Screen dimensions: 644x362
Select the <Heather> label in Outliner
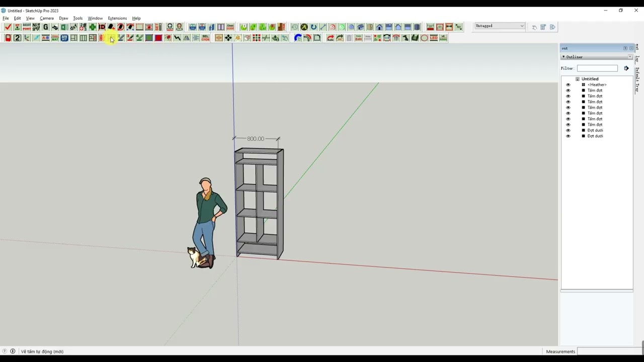[597, 85]
